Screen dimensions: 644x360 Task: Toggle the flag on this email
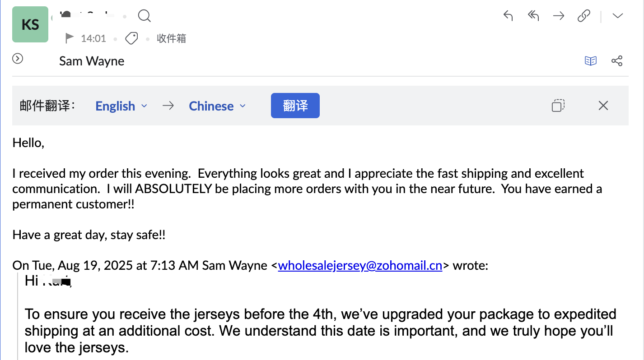tap(70, 38)
